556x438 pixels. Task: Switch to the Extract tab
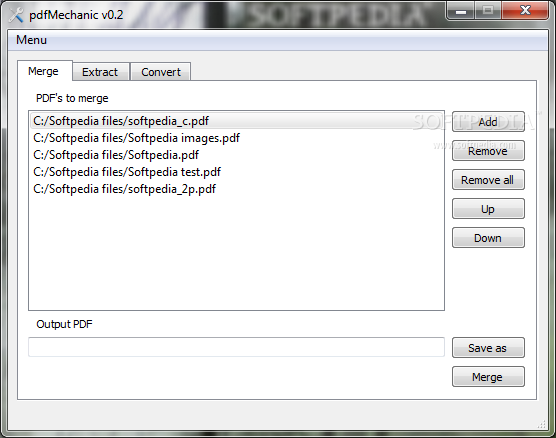(x=100, y=72)
